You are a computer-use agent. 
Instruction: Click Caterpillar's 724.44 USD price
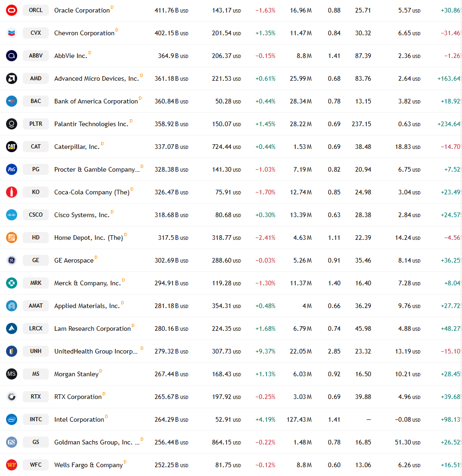226,147
